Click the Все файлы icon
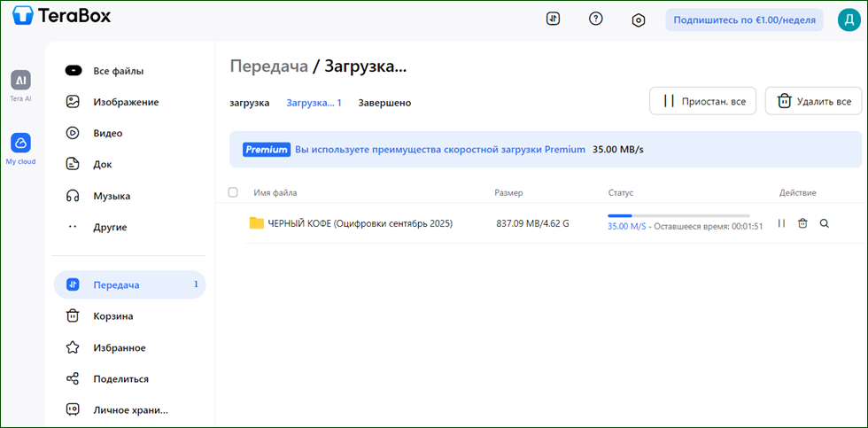 [73, 71]
